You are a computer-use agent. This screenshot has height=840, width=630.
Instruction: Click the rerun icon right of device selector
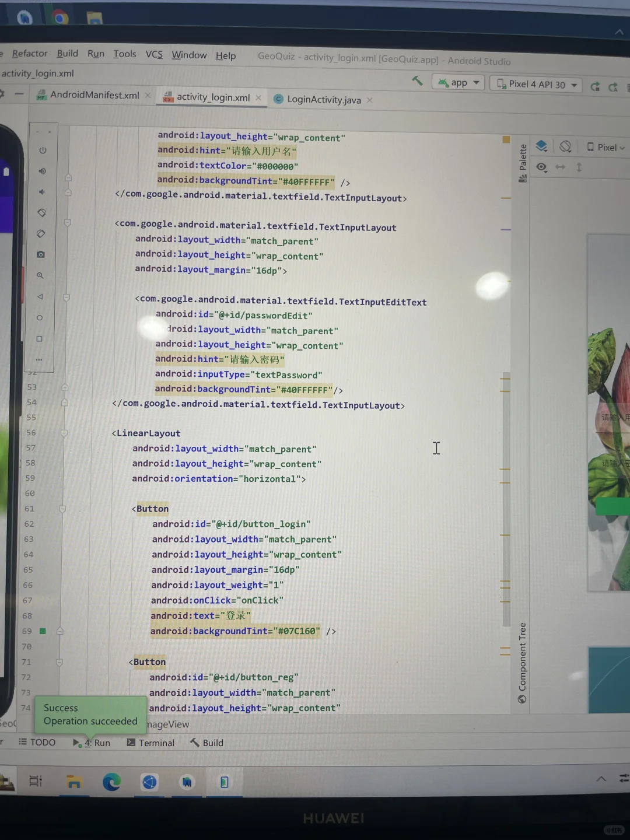coord(595,86)
